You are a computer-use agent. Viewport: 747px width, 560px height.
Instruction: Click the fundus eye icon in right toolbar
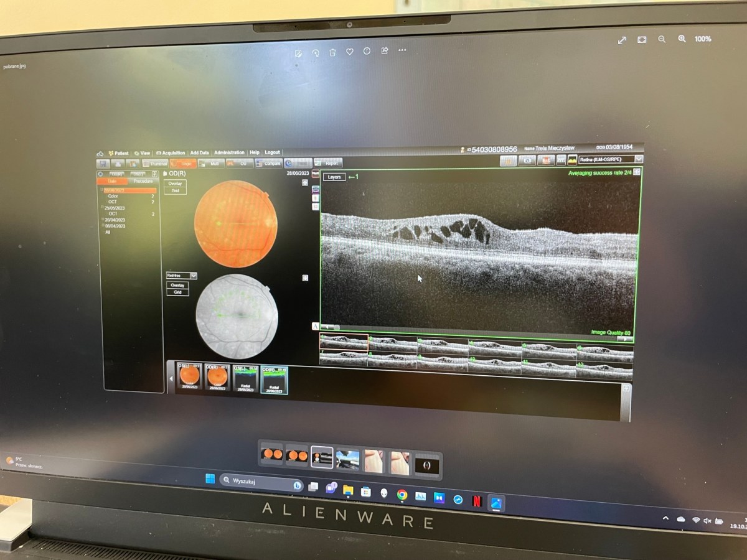pyautogui.click(x=527, y=161)
